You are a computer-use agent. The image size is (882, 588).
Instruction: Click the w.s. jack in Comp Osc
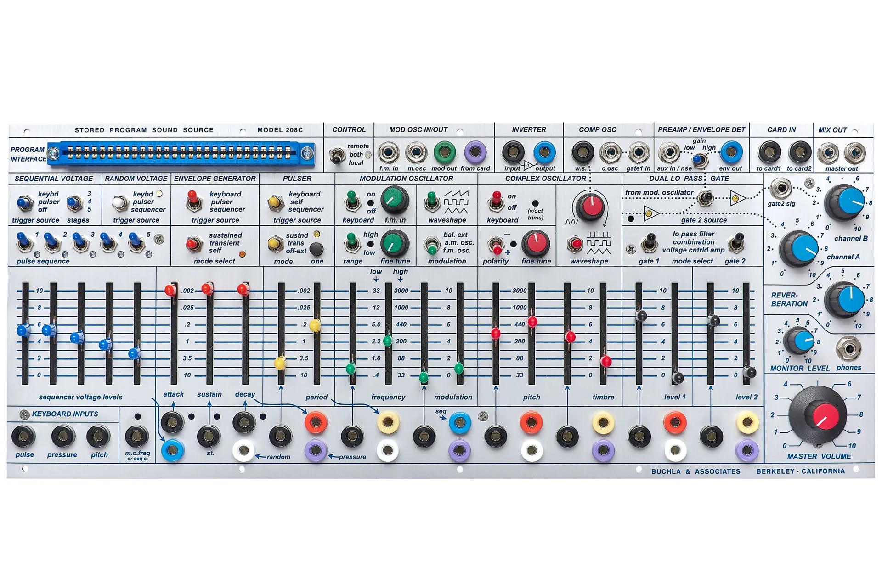tap(582, 152)
